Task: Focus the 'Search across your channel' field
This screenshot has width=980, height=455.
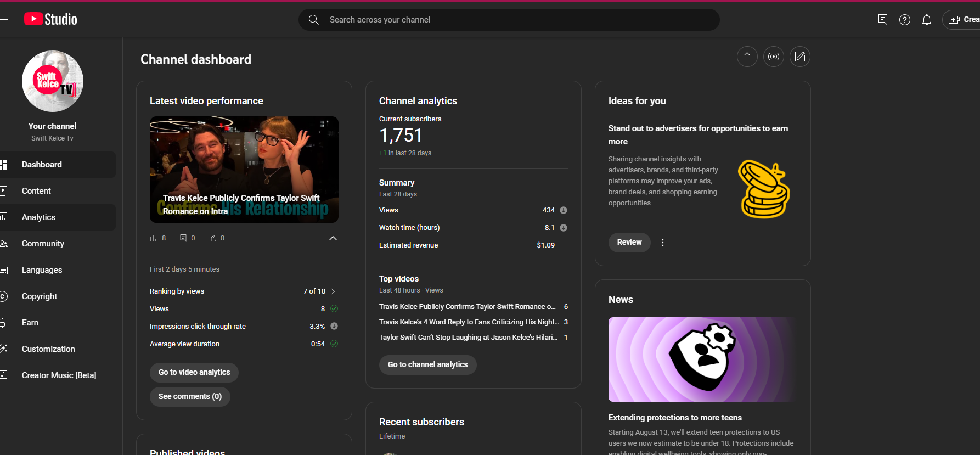Action: [x=509, y=20]
